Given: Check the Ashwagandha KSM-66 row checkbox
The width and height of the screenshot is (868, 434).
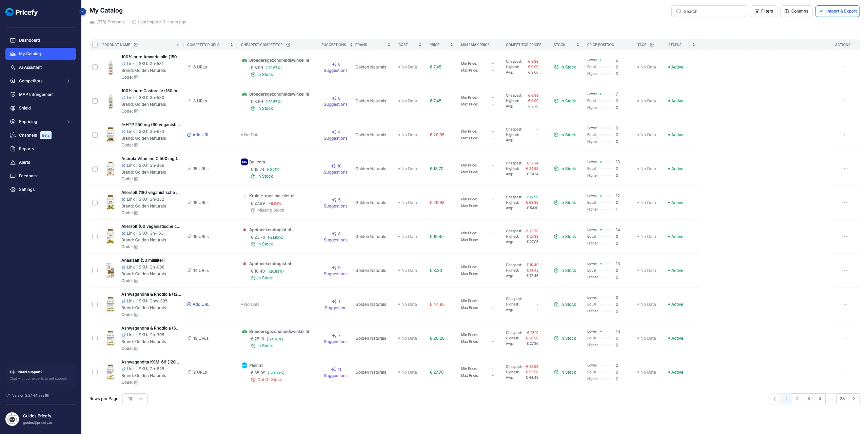Looking at the screenshot, I should (95, 372).
